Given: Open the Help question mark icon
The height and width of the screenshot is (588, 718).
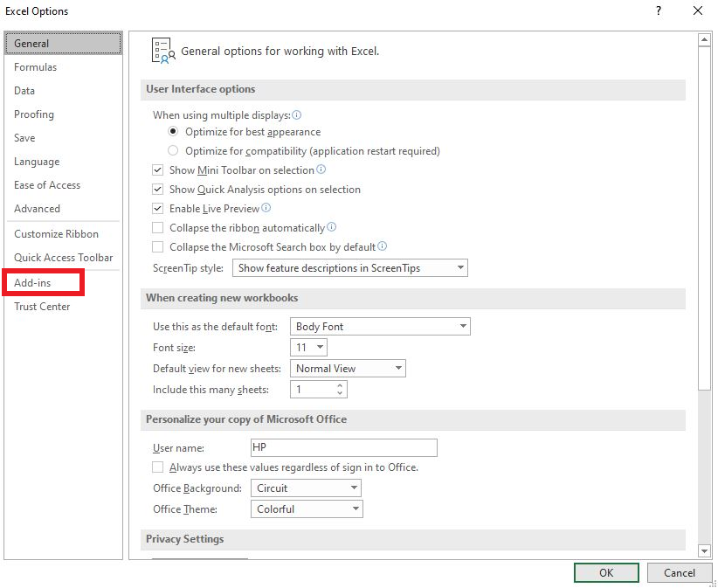Looking at the screenshot, I should coord(658,10).
